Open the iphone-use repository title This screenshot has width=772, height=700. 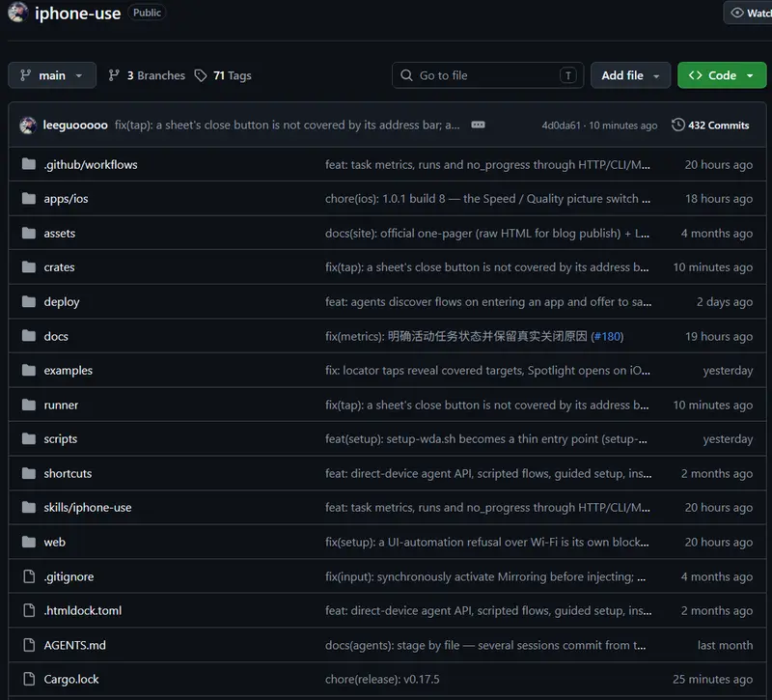(x=77, y=14)
